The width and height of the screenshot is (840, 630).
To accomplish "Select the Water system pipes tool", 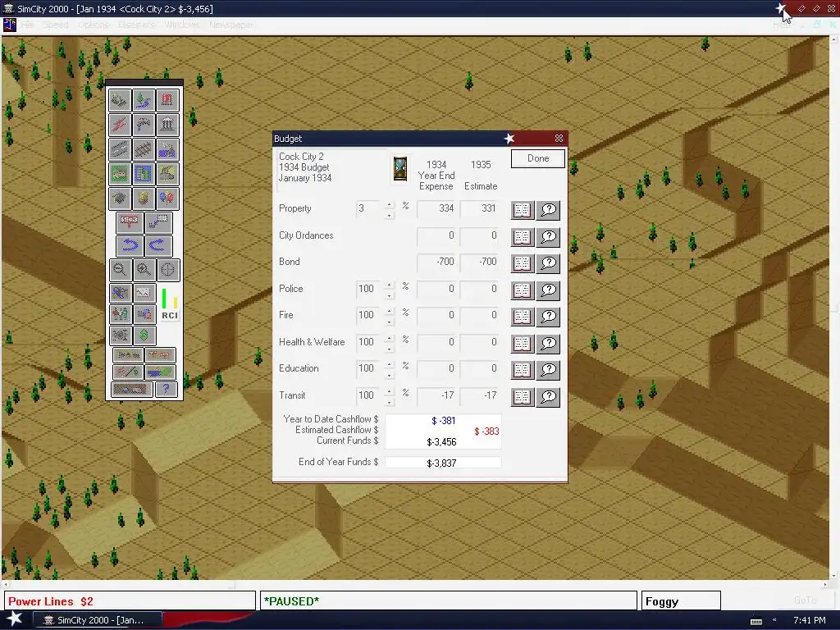I will (144, 125).
